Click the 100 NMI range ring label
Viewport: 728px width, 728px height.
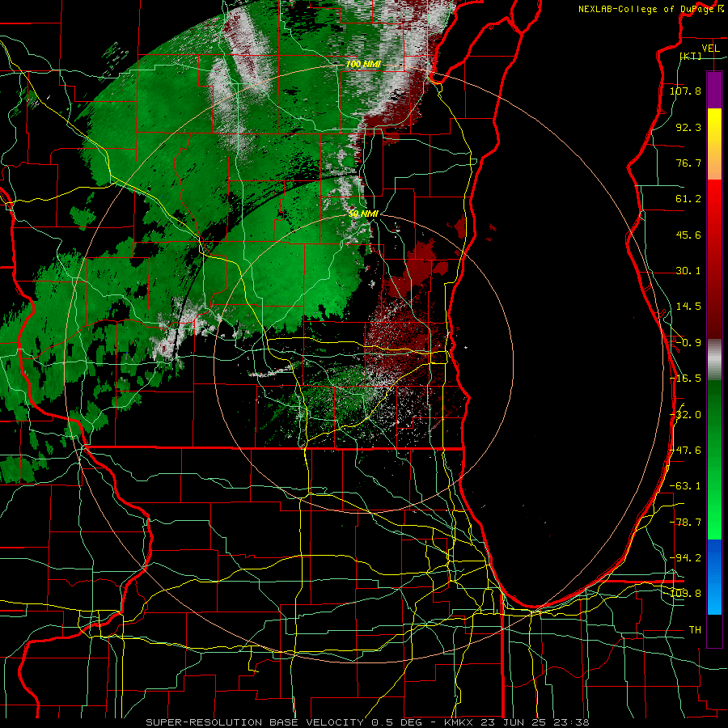pyautogui.click(x=363, y=64)
